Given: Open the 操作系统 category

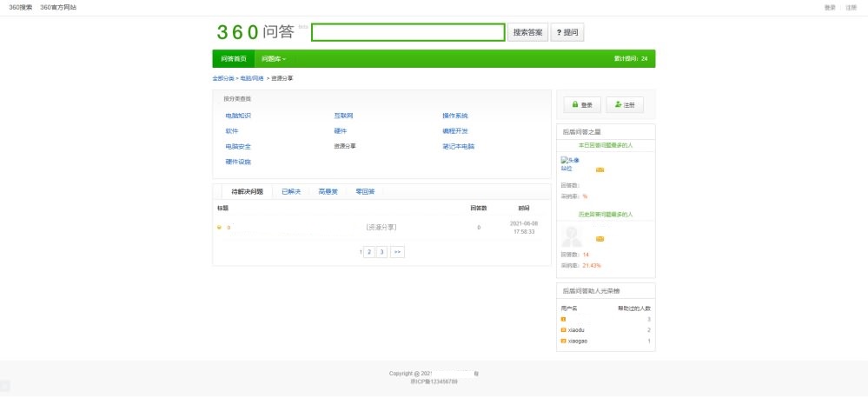Looking at the screenshot, I should (x=455, y=116).
